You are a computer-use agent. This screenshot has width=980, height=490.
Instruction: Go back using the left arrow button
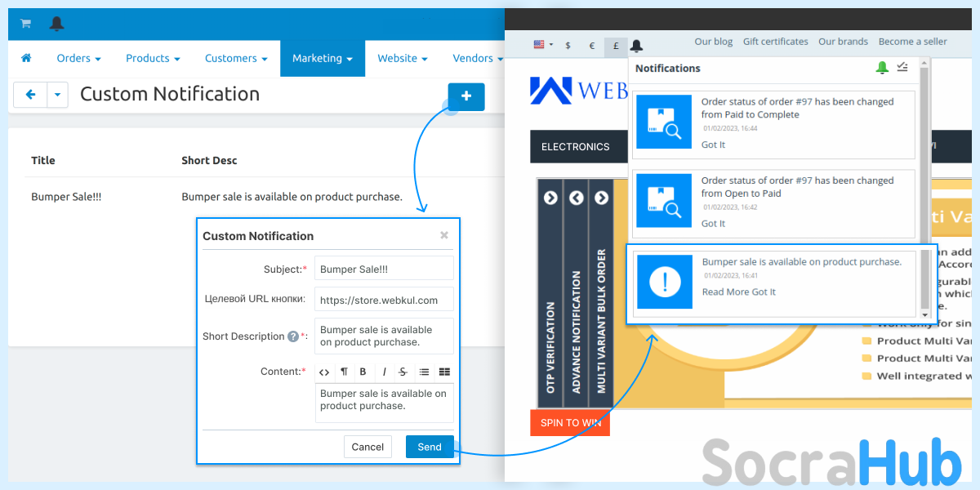point(30,95)
